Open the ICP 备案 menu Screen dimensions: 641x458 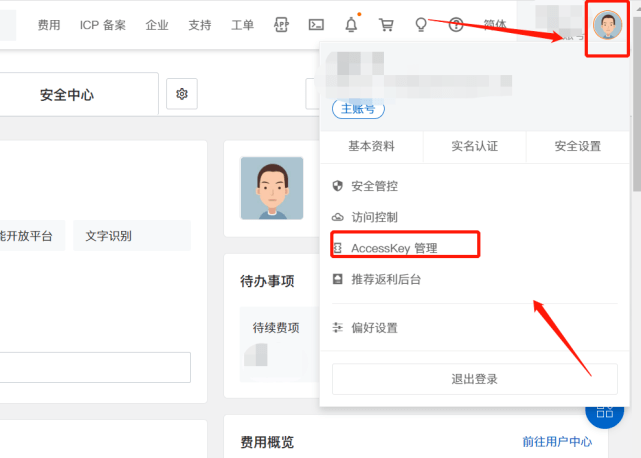click(x=103, y=25)
